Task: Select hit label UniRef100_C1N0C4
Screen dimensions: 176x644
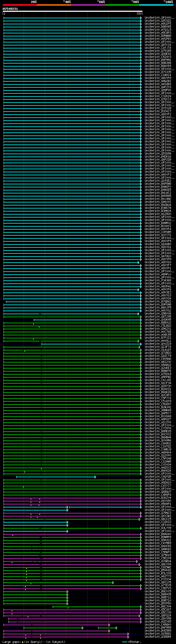Action: click(x=158, y=75)
